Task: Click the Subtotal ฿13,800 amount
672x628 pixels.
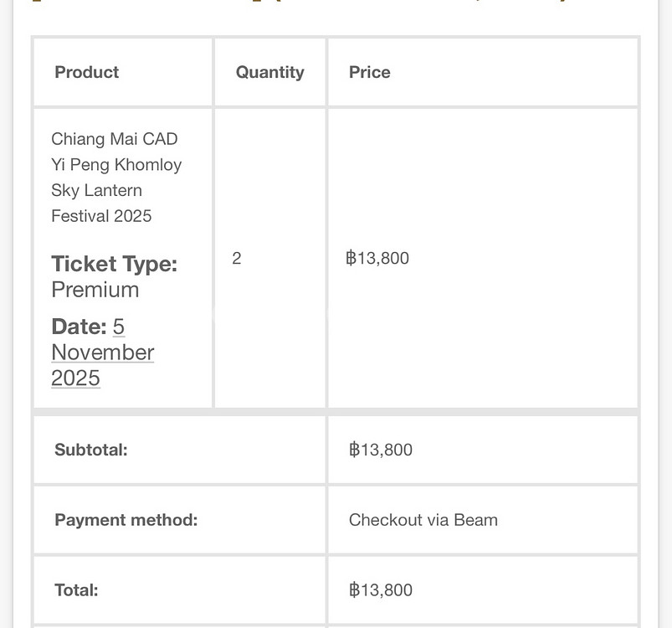Action: [x=381, y=450]
